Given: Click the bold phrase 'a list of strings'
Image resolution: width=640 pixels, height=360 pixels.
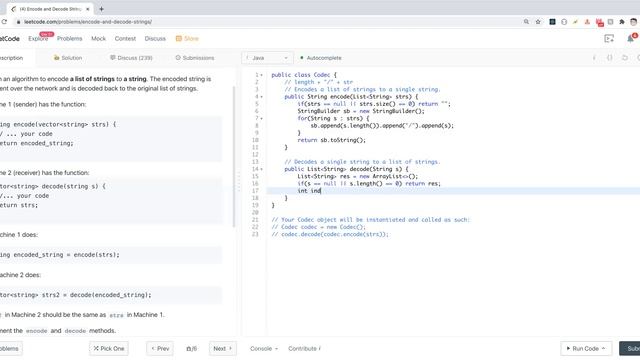Looking at the screenshot, I should (92, 79).
